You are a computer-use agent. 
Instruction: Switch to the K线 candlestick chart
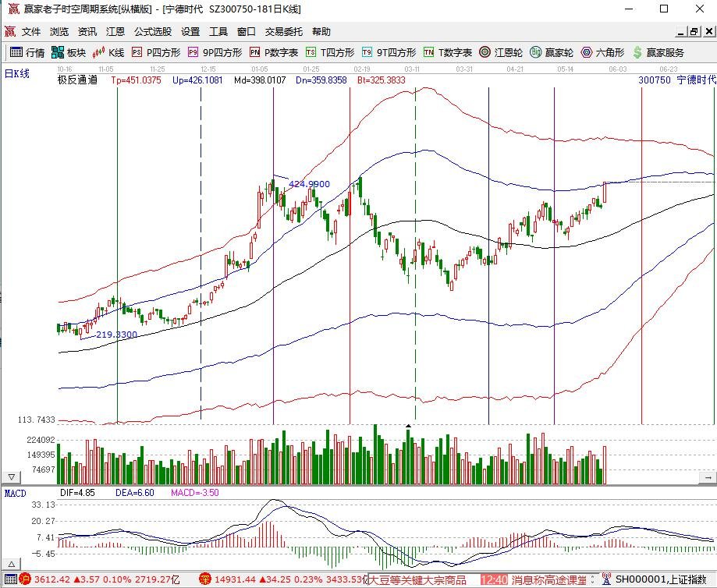pyautogui.click(x=108, y=52)
